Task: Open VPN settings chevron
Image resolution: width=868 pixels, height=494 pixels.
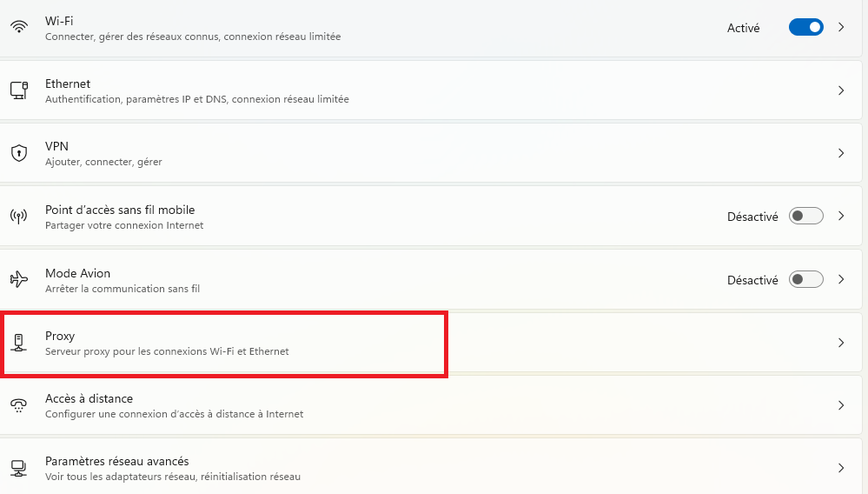Action: (x=841, y=153)
